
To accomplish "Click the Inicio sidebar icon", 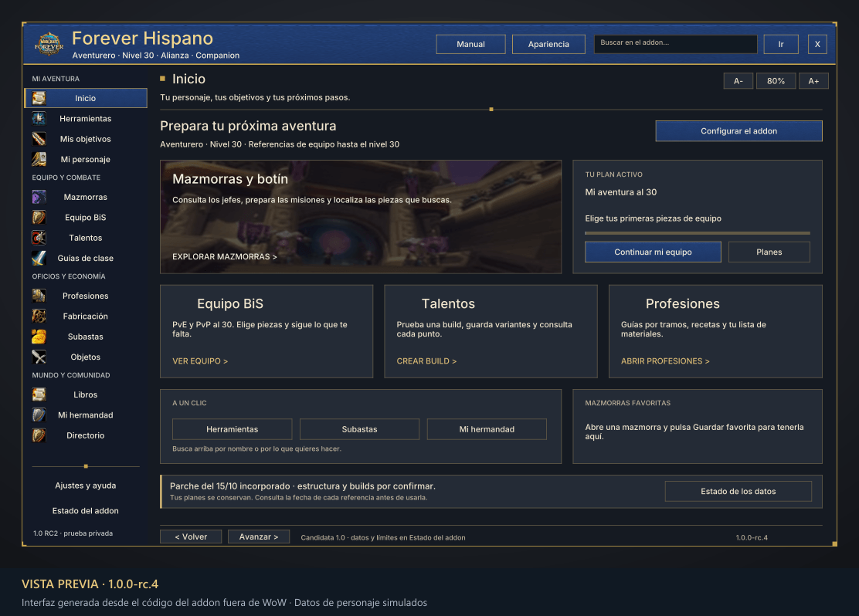I will click(39, 98).
